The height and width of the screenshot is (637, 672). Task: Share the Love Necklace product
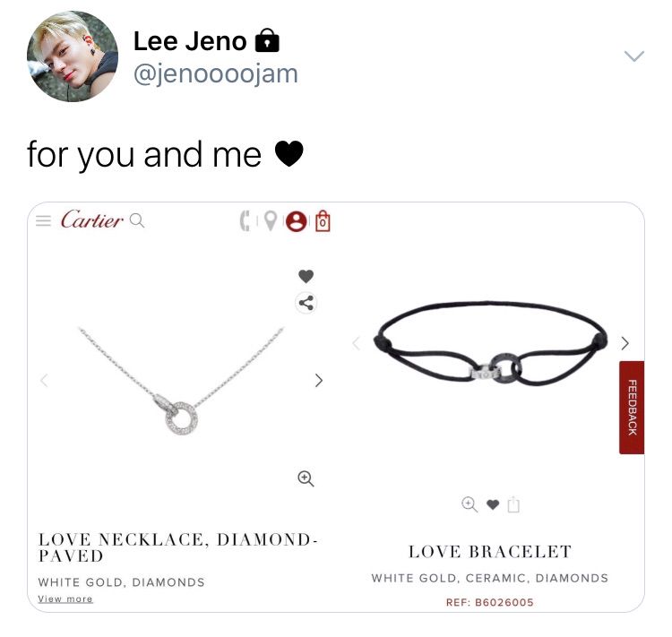(306, 303)
